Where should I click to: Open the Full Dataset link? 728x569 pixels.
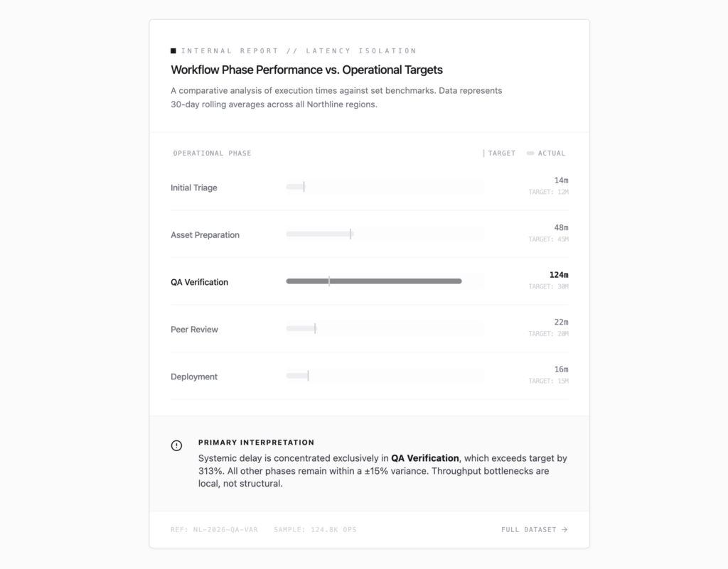point(535,530)
